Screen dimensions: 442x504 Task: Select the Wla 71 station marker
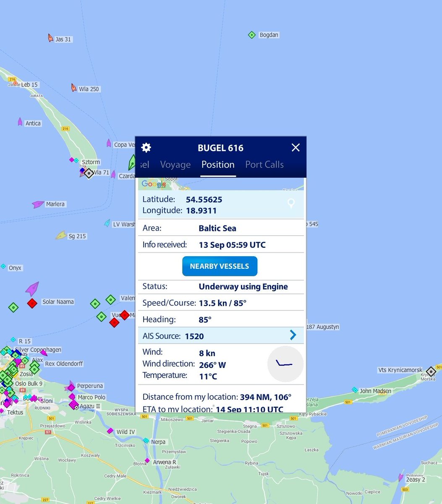coord(89,173)
